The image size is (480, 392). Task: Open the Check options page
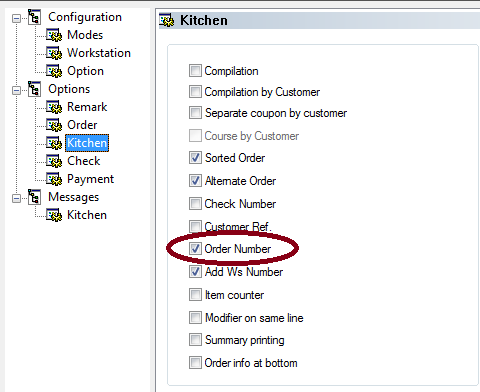click(x=83, y=161)
